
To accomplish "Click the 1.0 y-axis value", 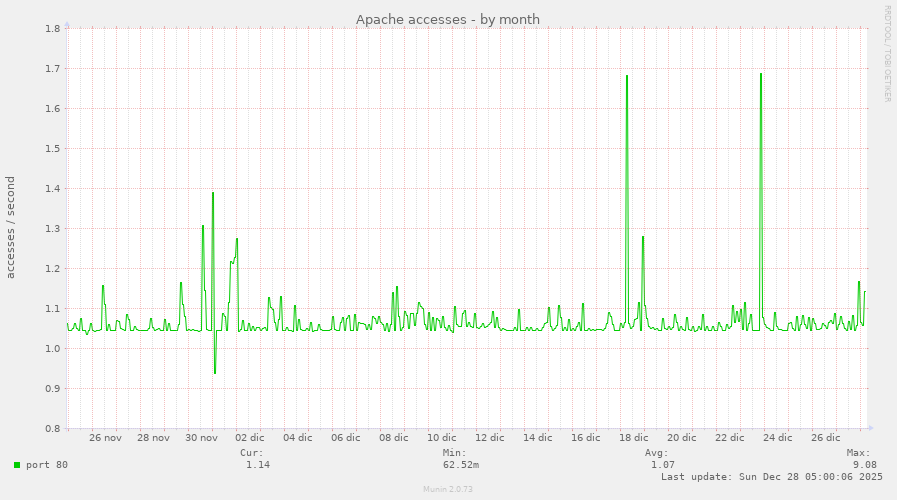I will (53, 349).
